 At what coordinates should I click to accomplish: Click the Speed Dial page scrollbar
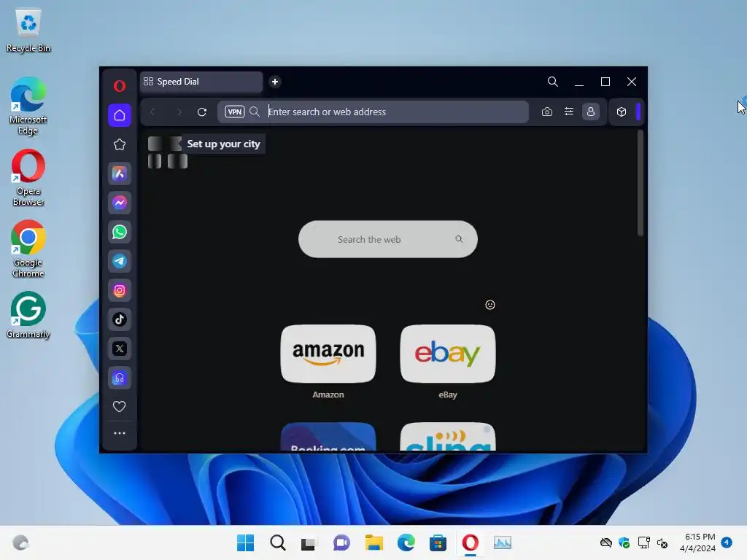[x=640, y=183]
